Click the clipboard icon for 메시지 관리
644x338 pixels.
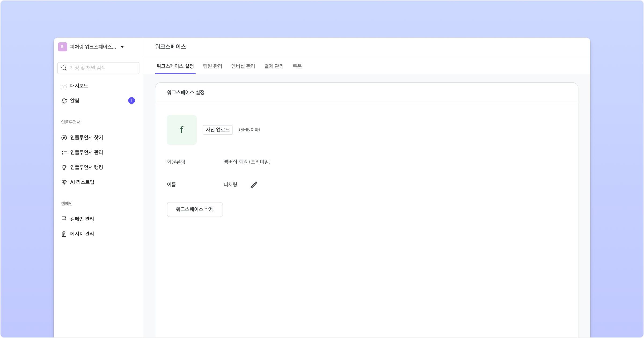tap(64, 234)
